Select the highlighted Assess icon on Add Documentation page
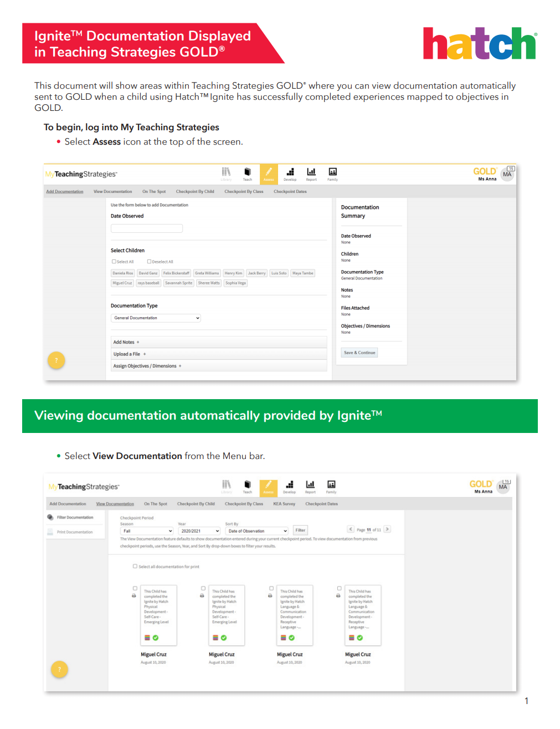Image resolution: width=560 pixels, height=729 pixels. click(x=269, y=174)
